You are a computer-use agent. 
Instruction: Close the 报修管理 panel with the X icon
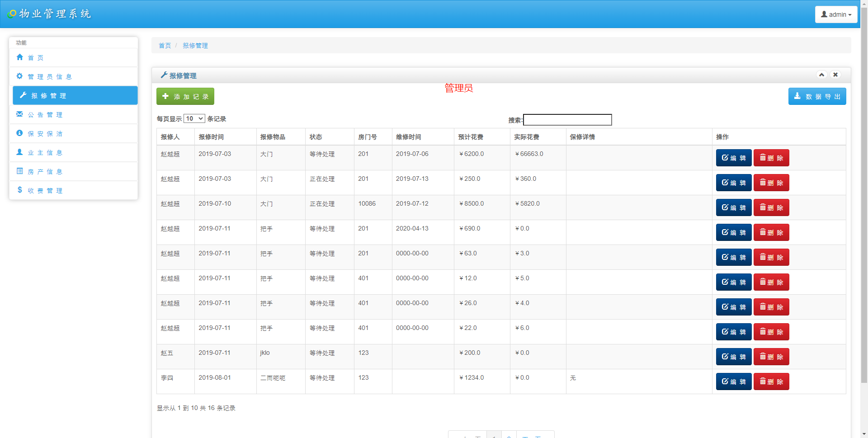(x=835, y=75)
